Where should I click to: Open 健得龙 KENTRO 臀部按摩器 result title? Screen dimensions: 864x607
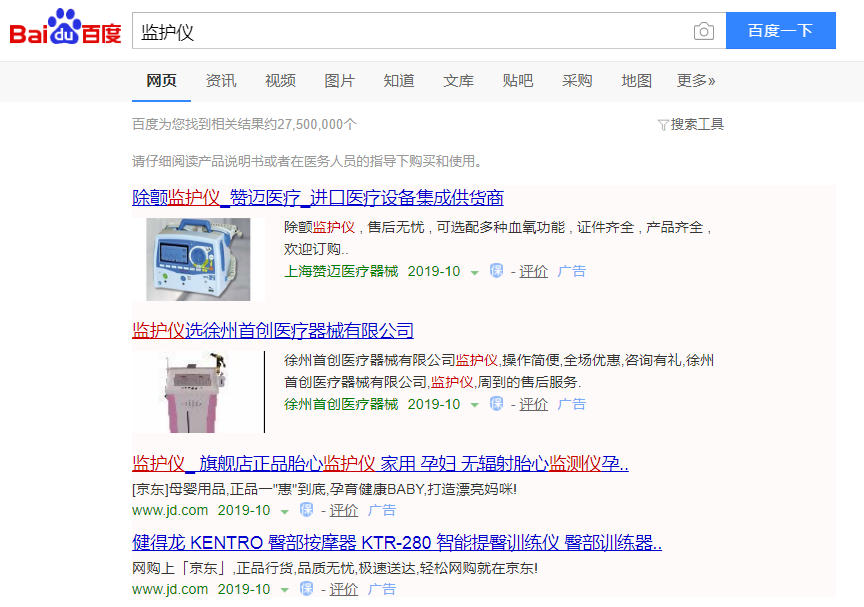pyautogui.click(x=397, y=543)
